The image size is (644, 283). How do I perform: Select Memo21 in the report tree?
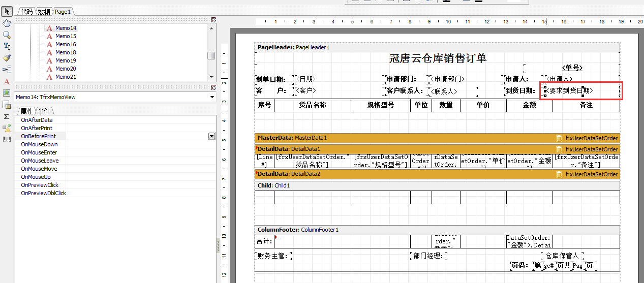click(66, 77)
